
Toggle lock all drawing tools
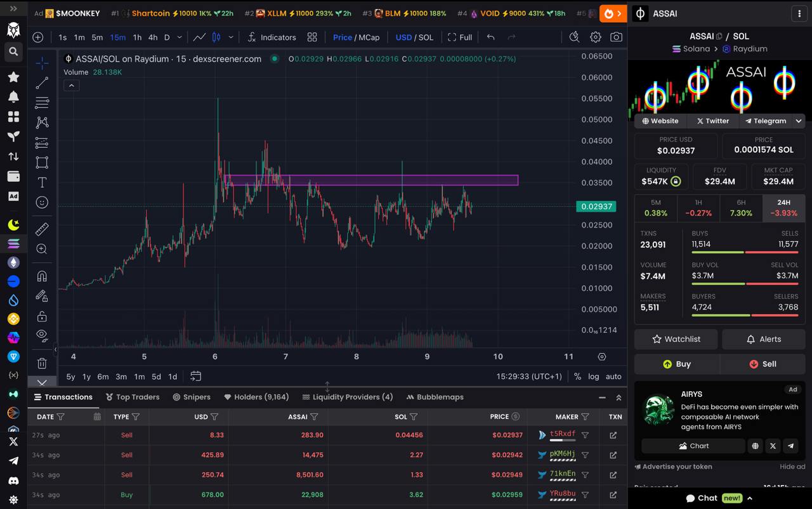[x=42, y=316]
